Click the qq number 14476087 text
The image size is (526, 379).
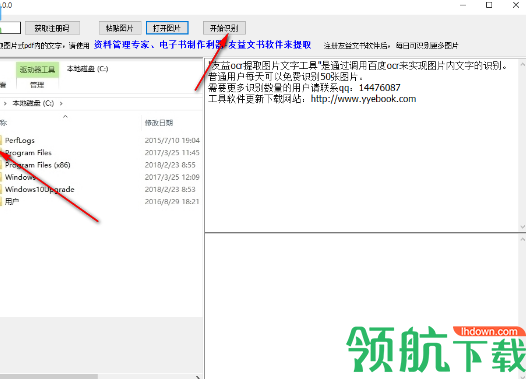click(x=379, y=88)
